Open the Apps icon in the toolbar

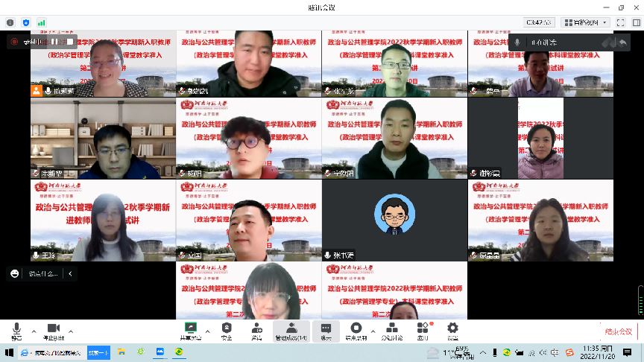[423, 328]
